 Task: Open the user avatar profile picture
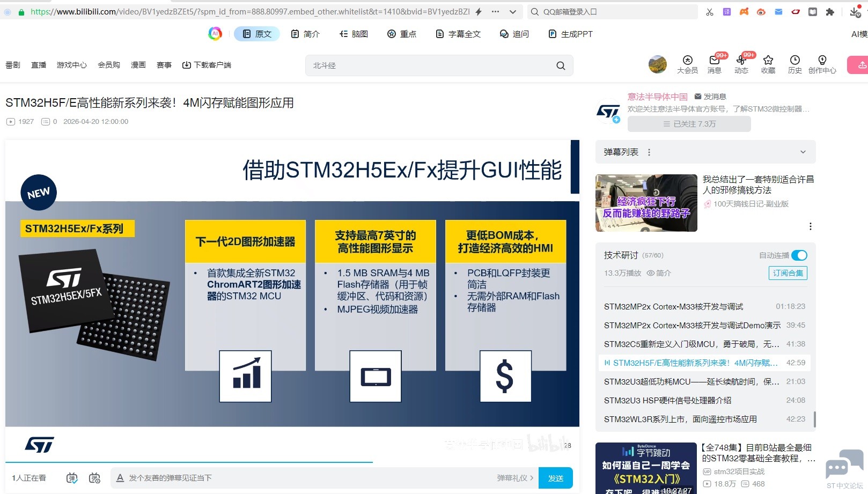658,64
